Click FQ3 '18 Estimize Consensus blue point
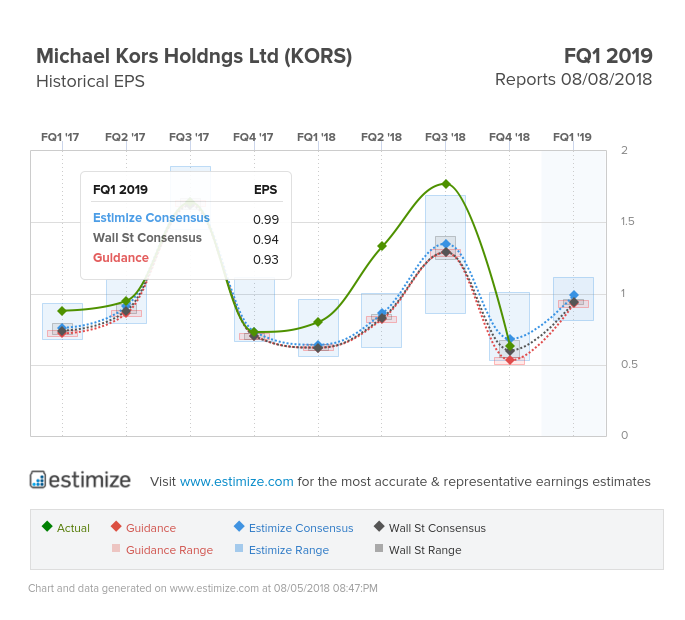The image size is (685, 620). coord(446,244)
